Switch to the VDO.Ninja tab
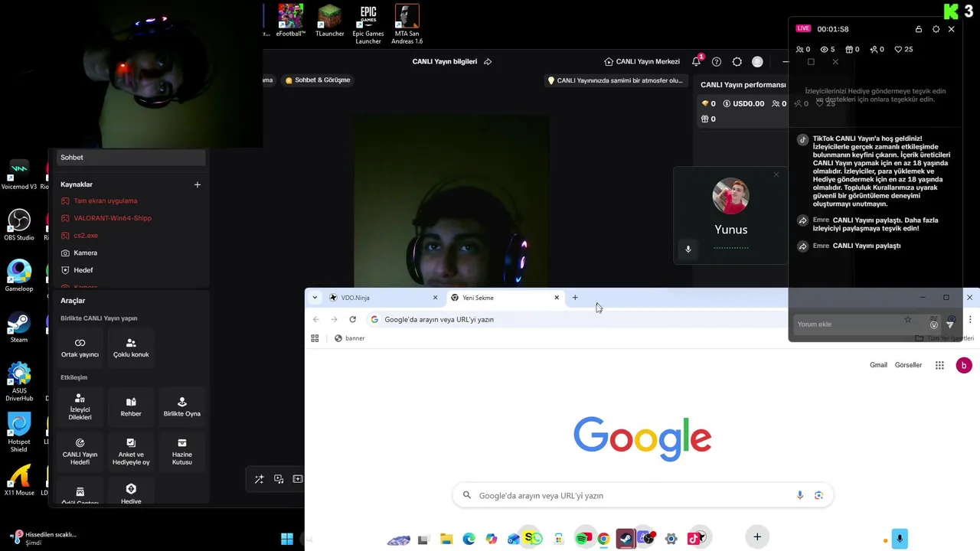The height and width of the screenshot is (551, 980). click(x=384, y=298)
